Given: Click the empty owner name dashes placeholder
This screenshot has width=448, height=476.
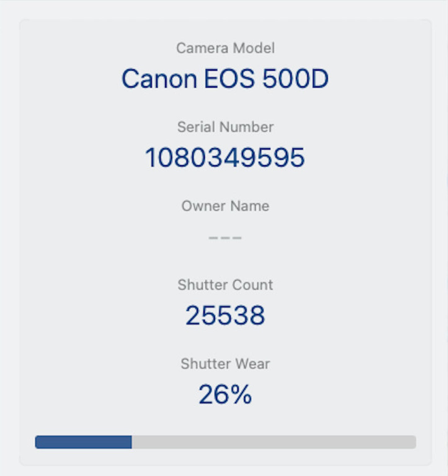Looking at the screenshot, I should coord(225,238).
